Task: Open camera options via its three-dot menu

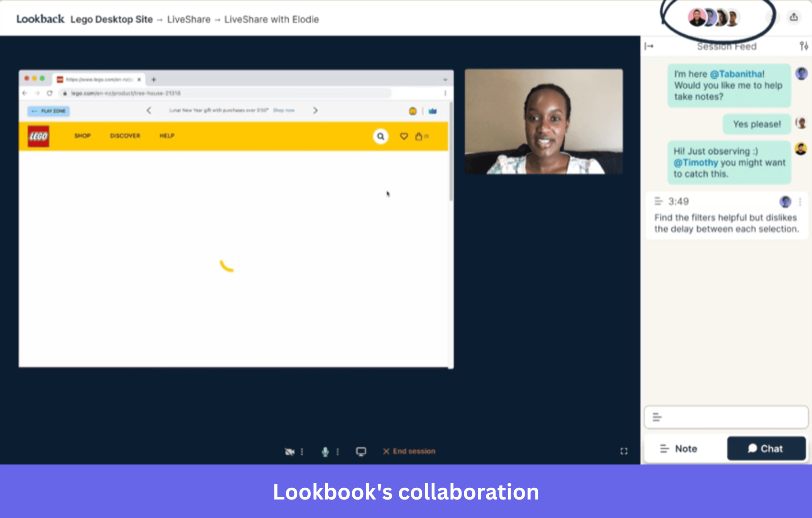Action: (x=302, y=451)
